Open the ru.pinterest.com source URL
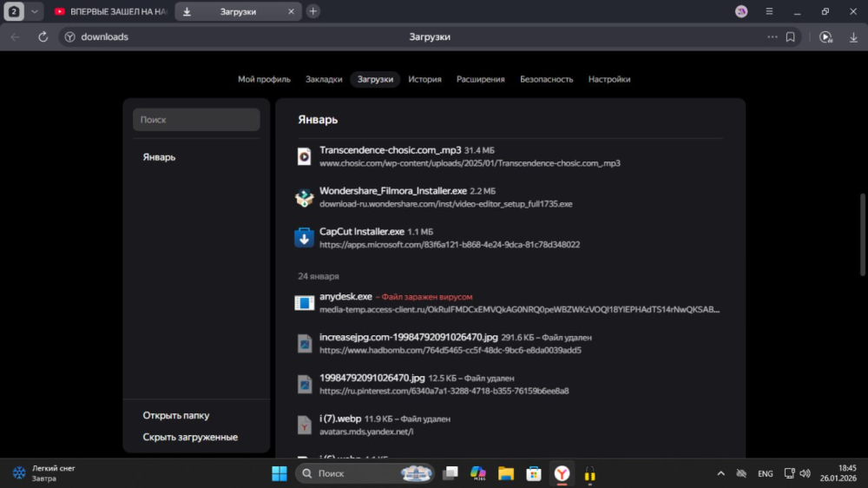868x488 pixels. pos(444,391)
